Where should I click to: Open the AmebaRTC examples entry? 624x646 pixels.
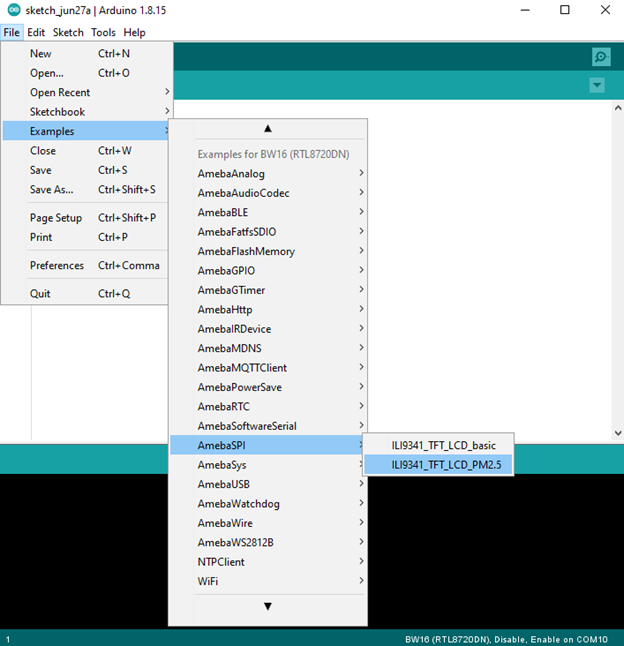tap(268, 406)
